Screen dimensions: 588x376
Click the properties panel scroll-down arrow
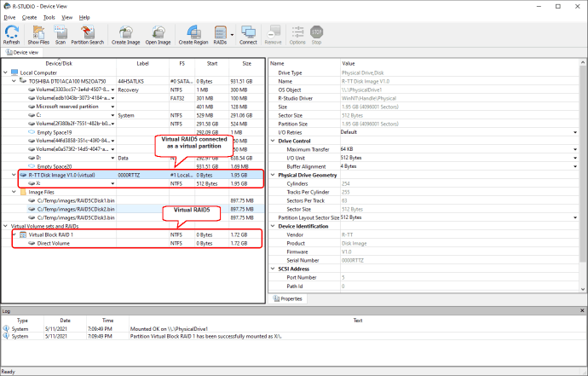pyautogui.click(x=583, y=289)
